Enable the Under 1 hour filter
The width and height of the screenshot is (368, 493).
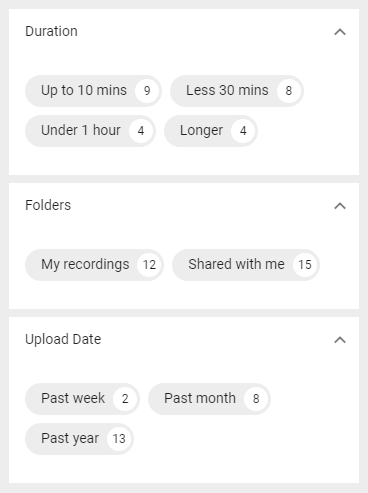pyautogui.click(x=90, y=131)
